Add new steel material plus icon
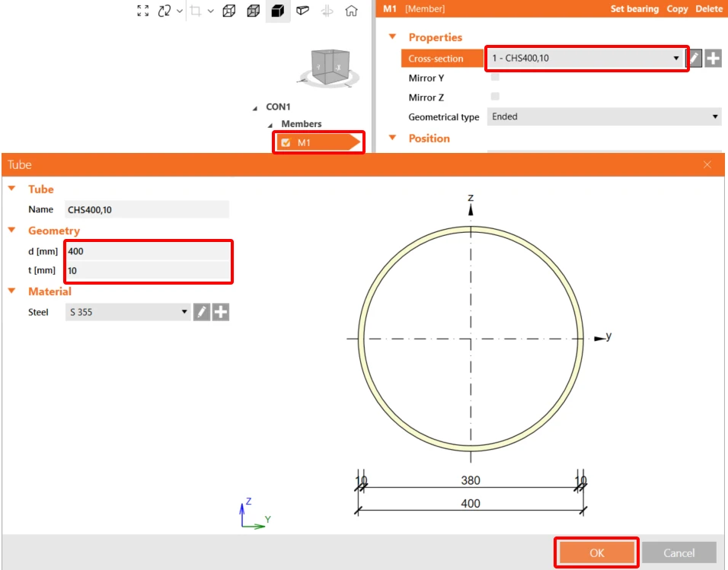Screen dimensions: 728x570 (221, 312)
